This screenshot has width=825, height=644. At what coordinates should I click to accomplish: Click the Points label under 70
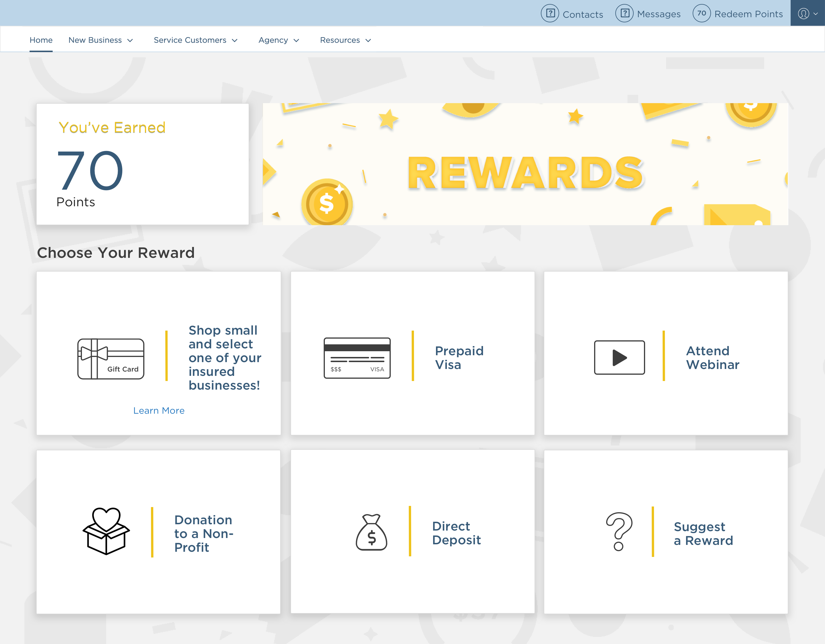(76, 202)
